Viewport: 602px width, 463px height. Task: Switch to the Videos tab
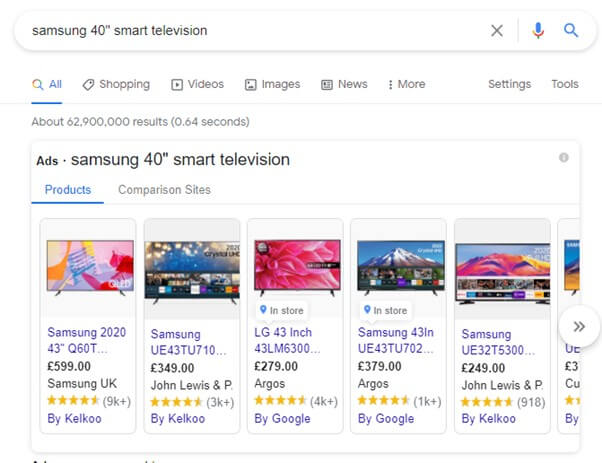point(197,84)
